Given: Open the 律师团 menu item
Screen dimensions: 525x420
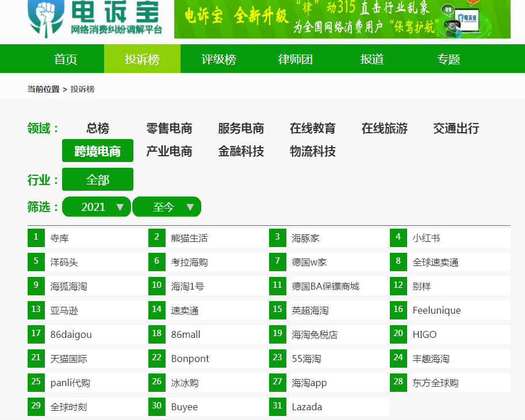Looking at the screenshot, I should tap(296, 59).
